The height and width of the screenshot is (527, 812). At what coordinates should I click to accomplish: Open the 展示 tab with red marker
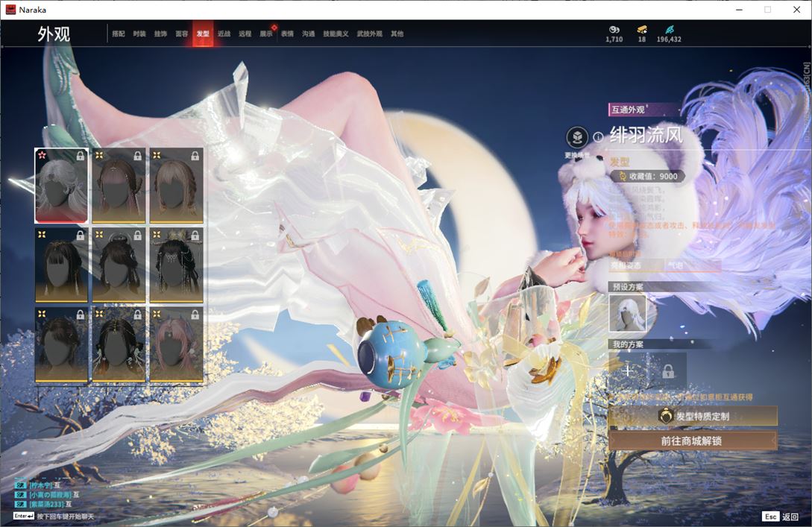pos(266,34)
